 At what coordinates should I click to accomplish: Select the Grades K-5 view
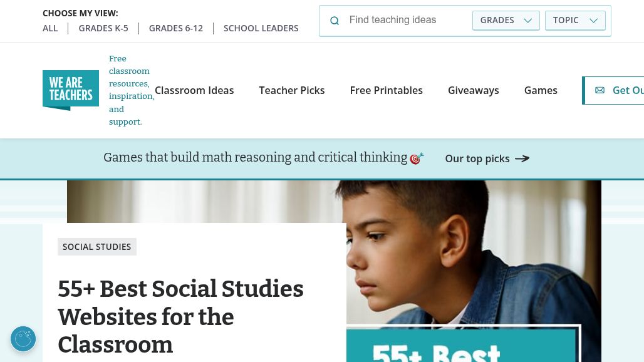(103, 28)
